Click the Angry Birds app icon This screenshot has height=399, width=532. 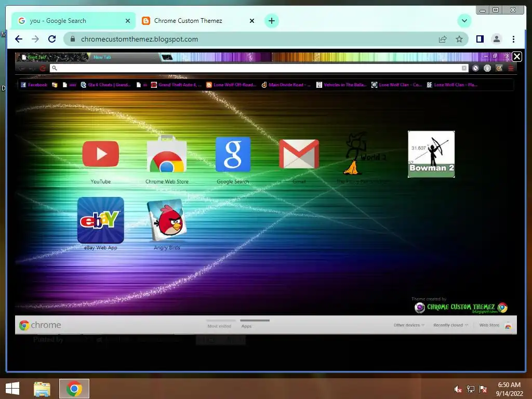167,220
